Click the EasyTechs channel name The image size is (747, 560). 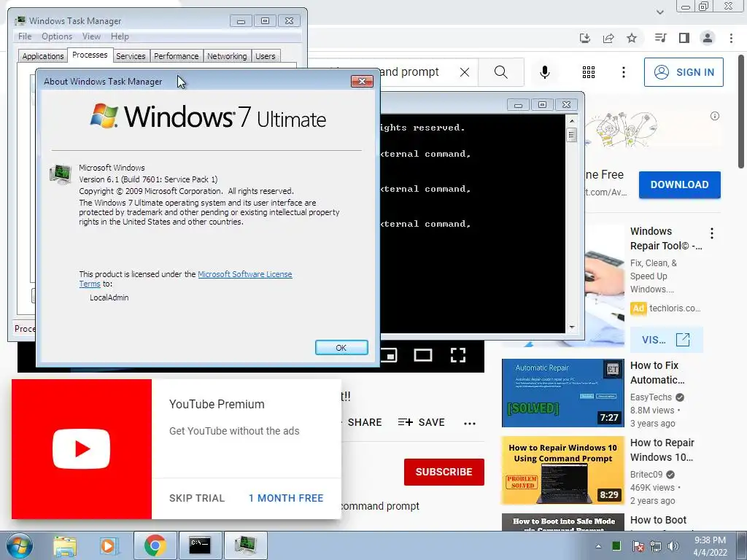(x=651, y=397)
